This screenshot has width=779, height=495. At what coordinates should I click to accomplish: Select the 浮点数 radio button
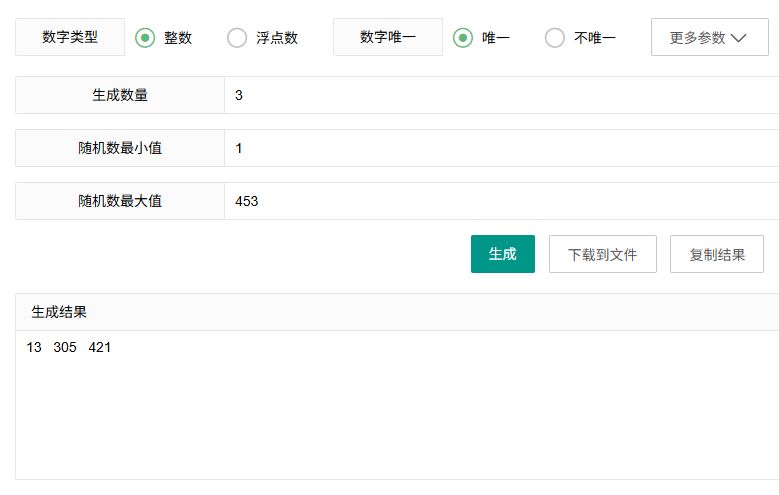(x=237, y=38)
